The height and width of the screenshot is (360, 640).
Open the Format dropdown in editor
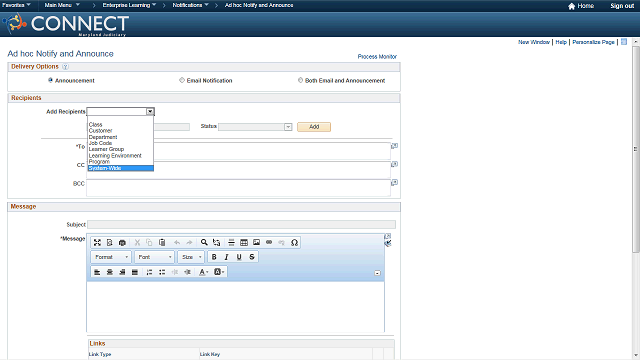click(x=111, y=257)
